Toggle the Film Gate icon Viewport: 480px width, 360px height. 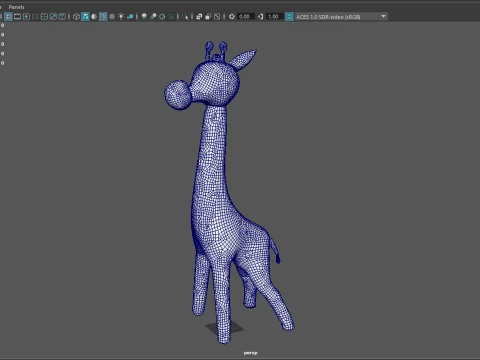point(17,16)
